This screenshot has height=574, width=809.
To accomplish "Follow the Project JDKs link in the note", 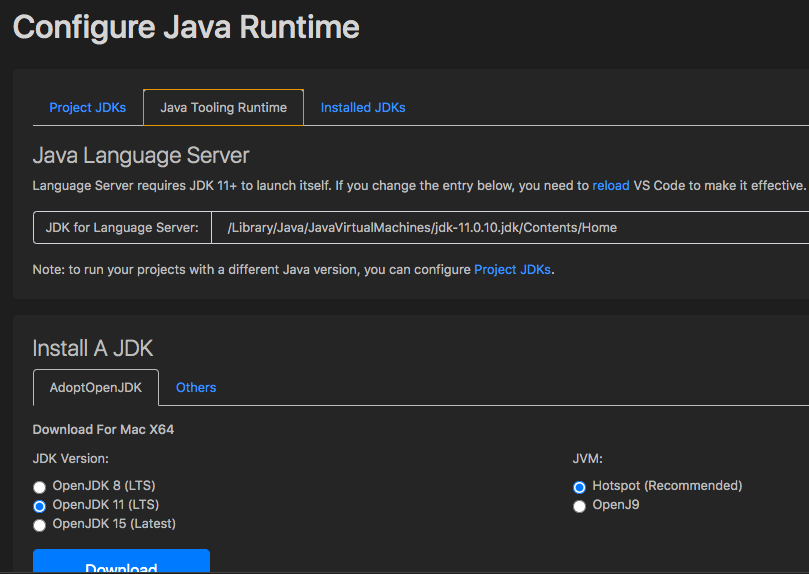I will coord(512,270).
